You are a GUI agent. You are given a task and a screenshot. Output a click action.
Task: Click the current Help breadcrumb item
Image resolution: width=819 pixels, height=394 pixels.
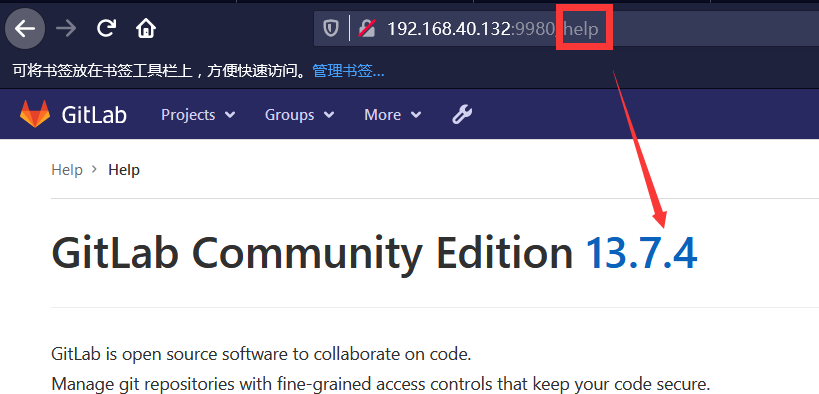[124, 170]
